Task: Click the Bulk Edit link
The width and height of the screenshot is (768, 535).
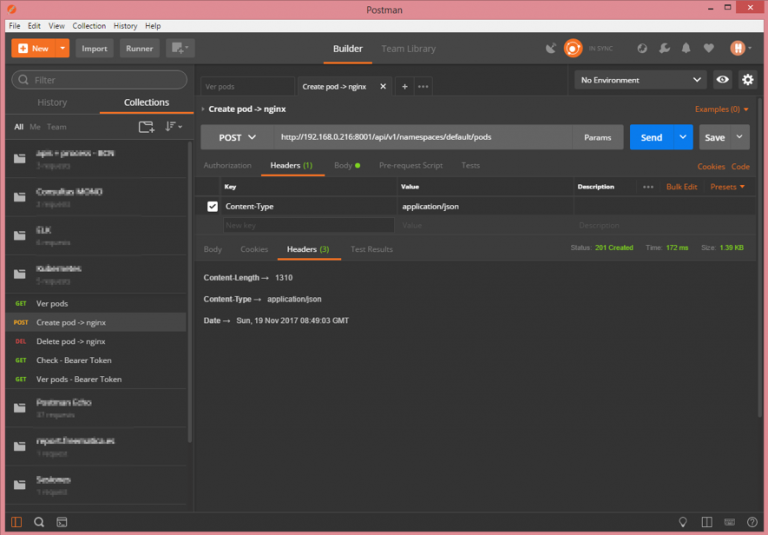Action: tap(681, 187)
